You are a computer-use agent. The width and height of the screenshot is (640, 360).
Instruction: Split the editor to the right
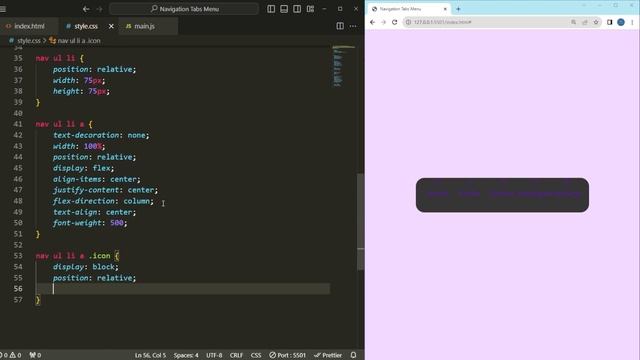340,26
